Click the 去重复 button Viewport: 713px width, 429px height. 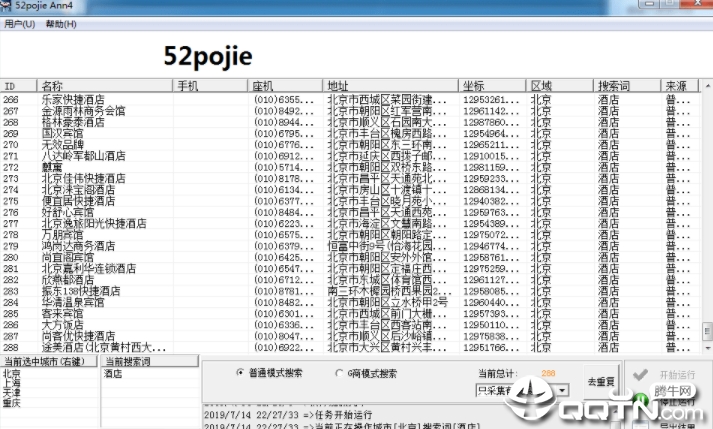coord(601,382)
